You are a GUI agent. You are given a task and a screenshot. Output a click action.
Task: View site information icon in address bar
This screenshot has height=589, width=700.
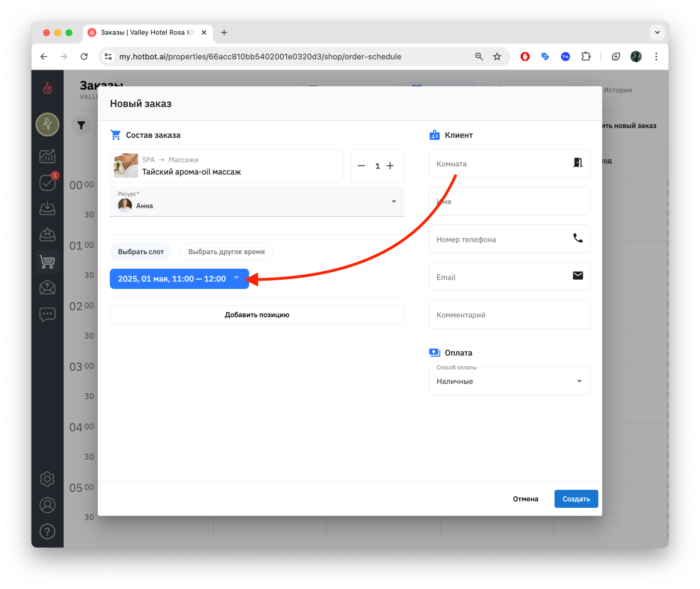[108, 57]
